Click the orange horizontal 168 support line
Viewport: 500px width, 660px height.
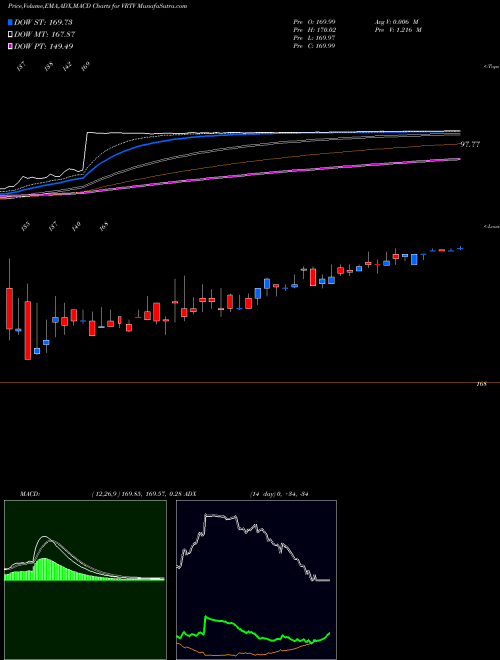coord(250,383)
